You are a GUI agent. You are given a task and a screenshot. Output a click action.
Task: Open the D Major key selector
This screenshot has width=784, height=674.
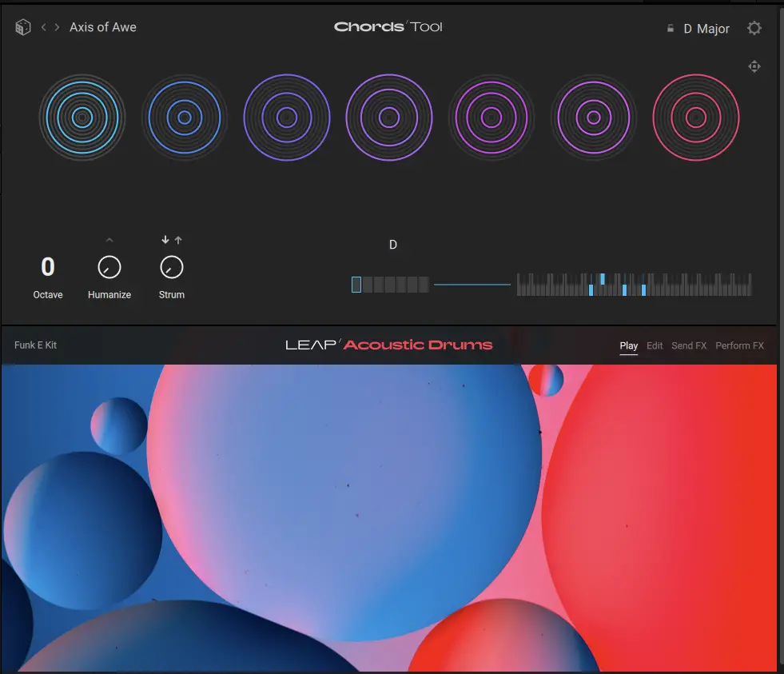tap(706, 29)
